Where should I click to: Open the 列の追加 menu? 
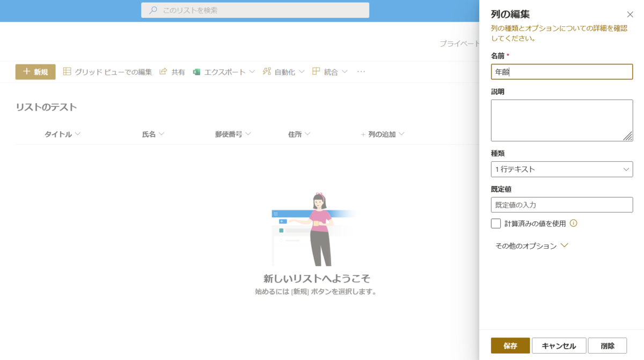382,134
